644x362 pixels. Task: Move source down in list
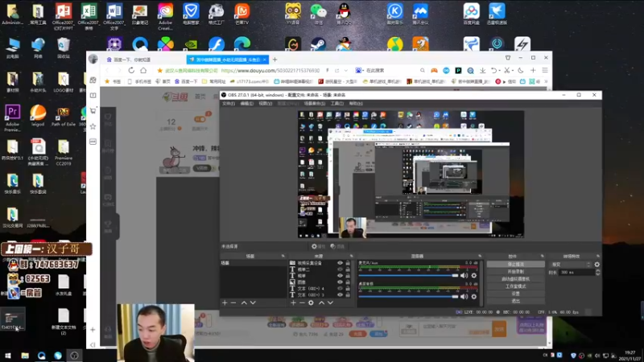coord(330,302)
